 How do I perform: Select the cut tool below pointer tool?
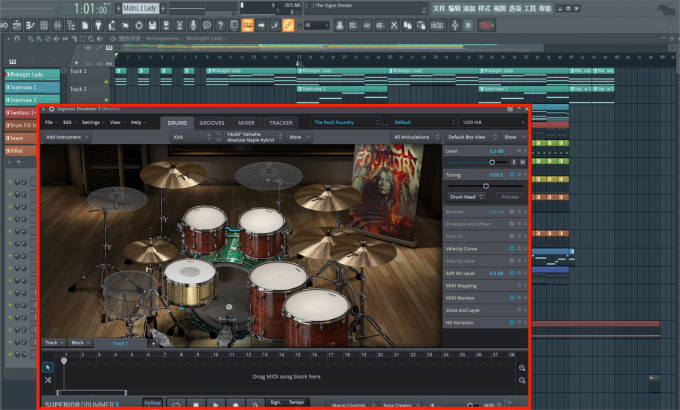(x=48, y=380)
